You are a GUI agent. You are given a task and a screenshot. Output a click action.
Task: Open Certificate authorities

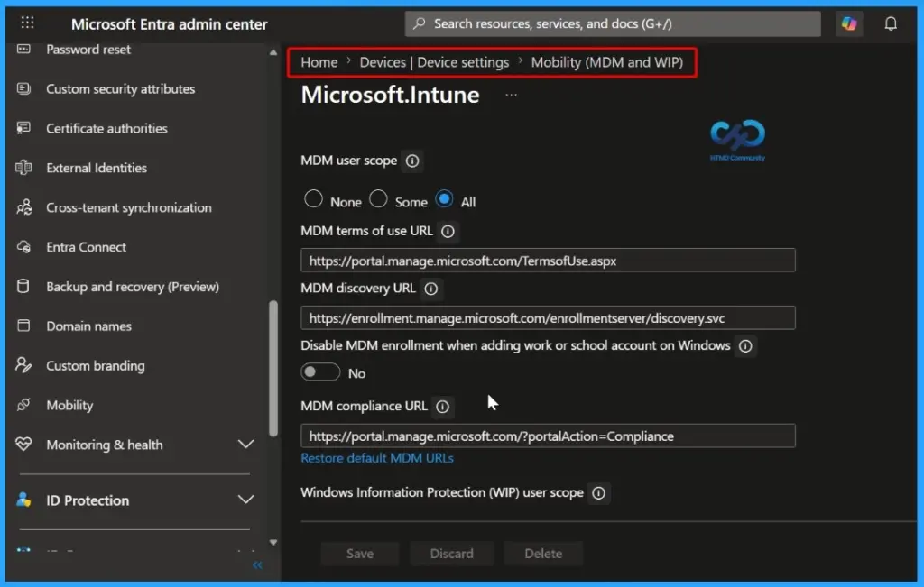pos(106,128)
